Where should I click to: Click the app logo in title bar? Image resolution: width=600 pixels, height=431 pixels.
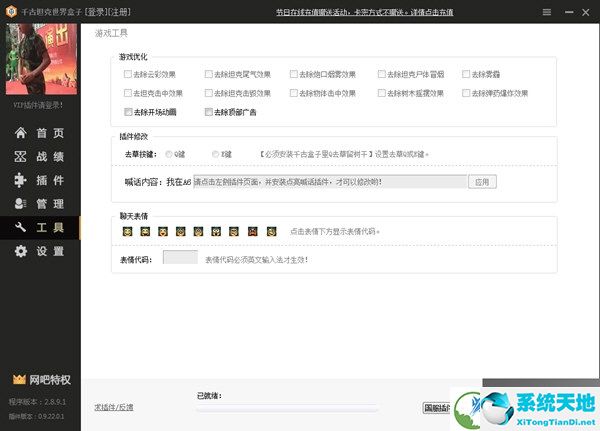(11, 11)
